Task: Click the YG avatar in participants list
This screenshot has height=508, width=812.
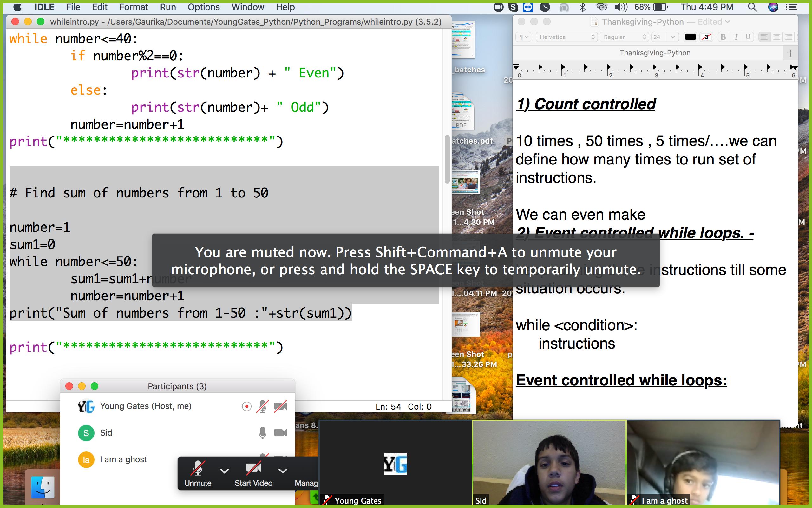Action: pyautogui.click(x=86, y=406)
